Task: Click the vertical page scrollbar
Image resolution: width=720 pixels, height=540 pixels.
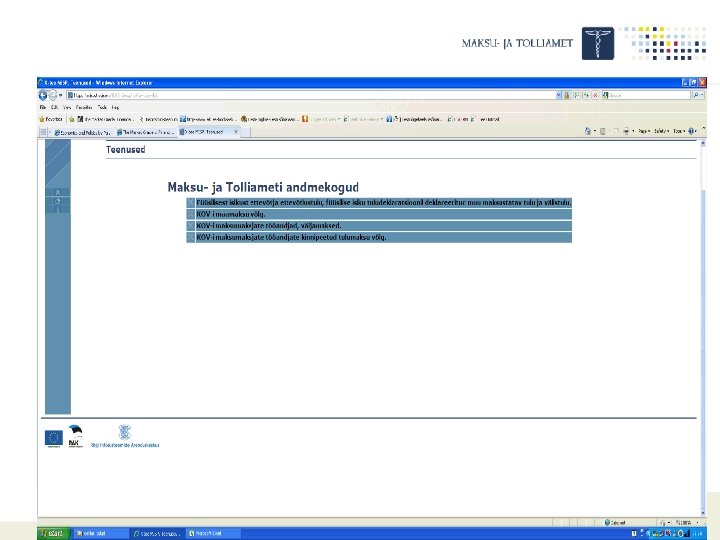Action: (703, 328)
